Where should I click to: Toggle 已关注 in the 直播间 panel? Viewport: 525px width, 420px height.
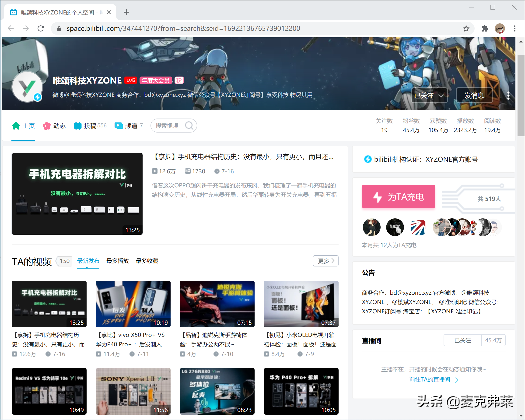(462, 340)
